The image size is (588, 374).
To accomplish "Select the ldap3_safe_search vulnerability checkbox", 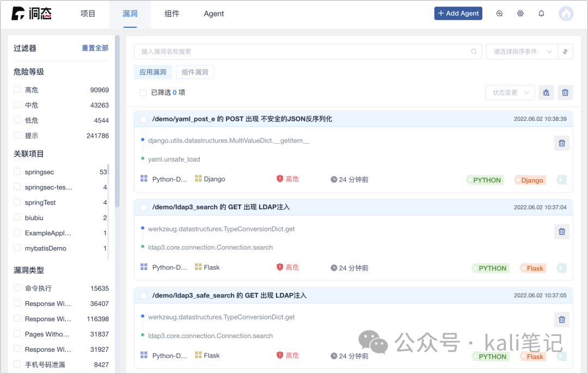I will tap(143, 296).
